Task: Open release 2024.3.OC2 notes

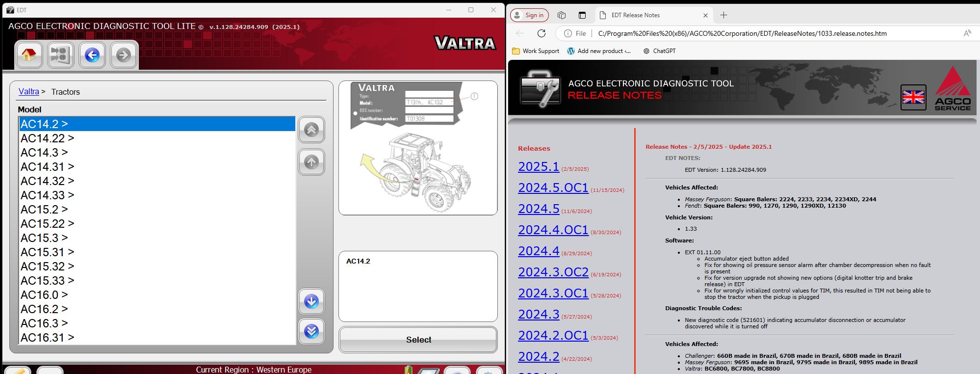Action: click(553, 272)
